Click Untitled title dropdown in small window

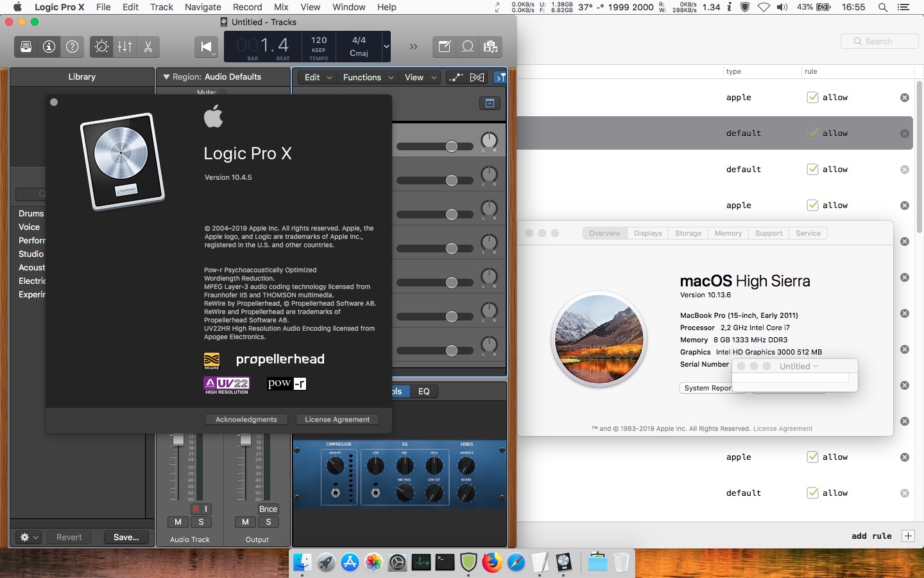pyautogui.click(x=798, y=366)
